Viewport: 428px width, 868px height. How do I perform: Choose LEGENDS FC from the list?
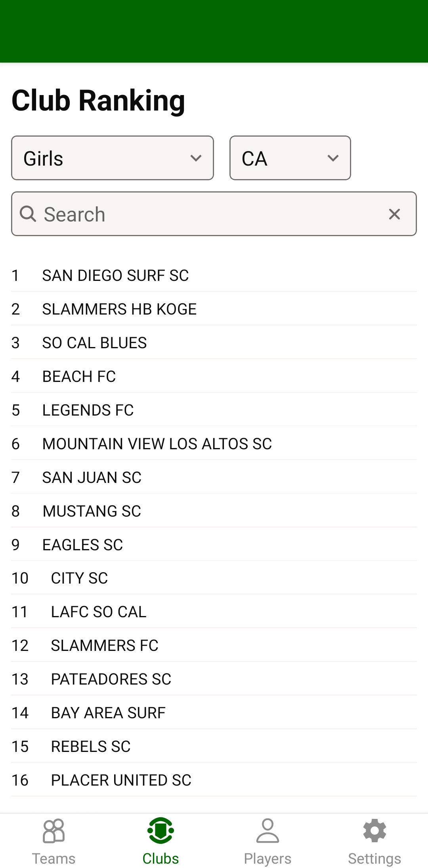(x=88, y=410)
